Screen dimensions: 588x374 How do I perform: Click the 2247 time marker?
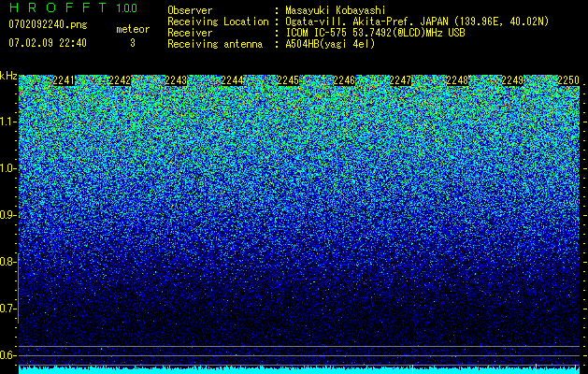[400, 80]
